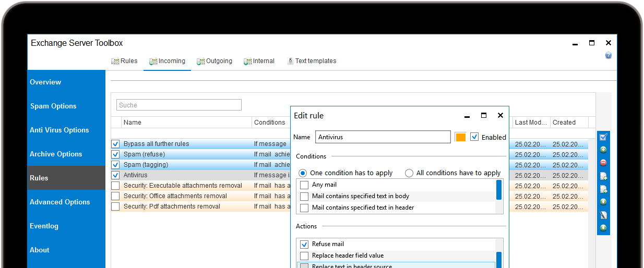
Task: Toggle the Bypass all further rules checkbox
Action: (x=115, y=144)
